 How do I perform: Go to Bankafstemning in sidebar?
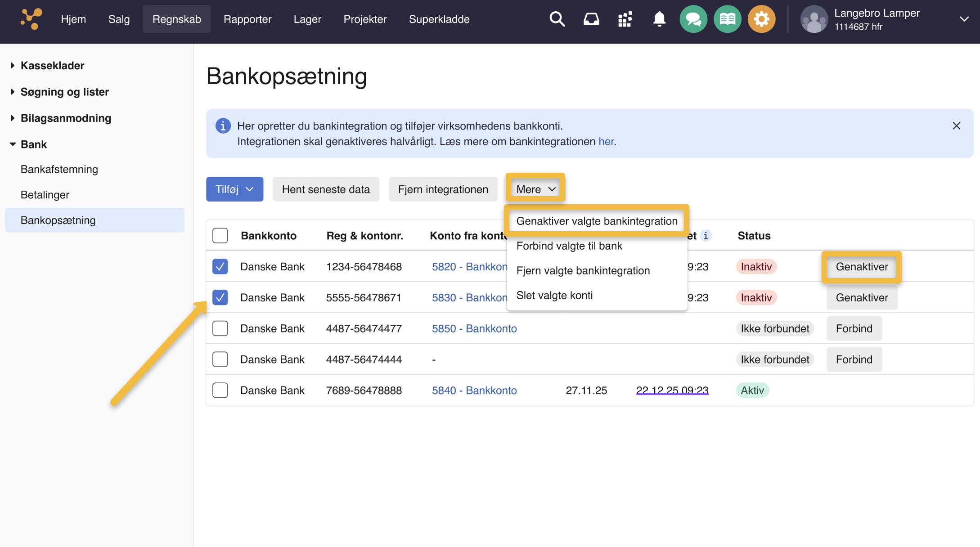[x=59, y=169]
